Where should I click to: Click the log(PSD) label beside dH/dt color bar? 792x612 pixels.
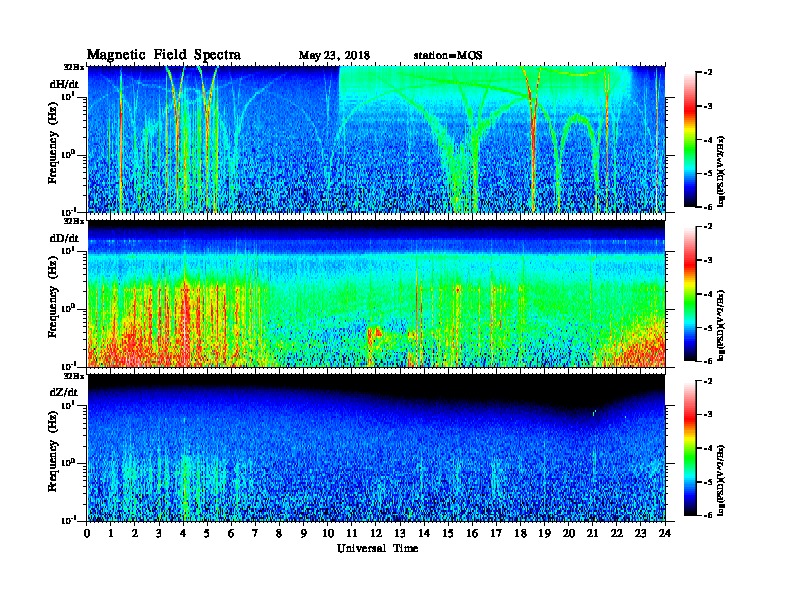tap(722, 172)
